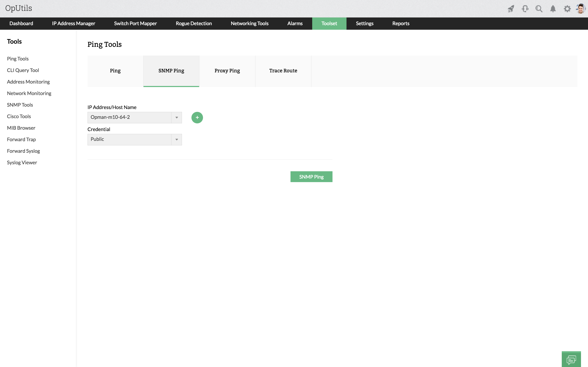The image size is (588, 367).
Task: Select the Ping tab
Action: click(x=115, y=71)
